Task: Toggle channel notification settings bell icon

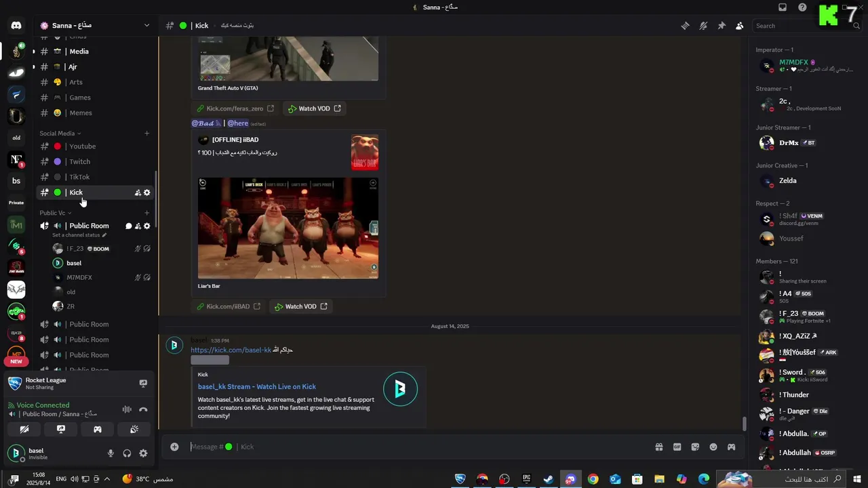Action: pos(703,26)
